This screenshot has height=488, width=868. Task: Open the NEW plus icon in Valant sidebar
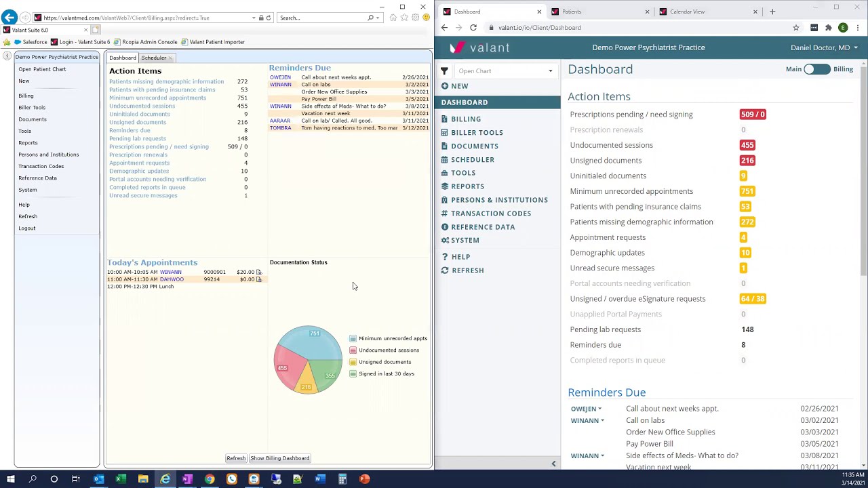click(445, 86)
